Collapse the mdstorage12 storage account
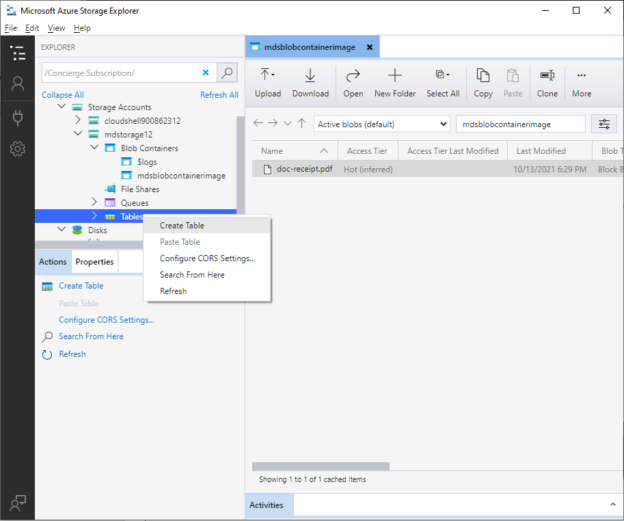Screen dimensions: 624x521 [x=78, y=134]
